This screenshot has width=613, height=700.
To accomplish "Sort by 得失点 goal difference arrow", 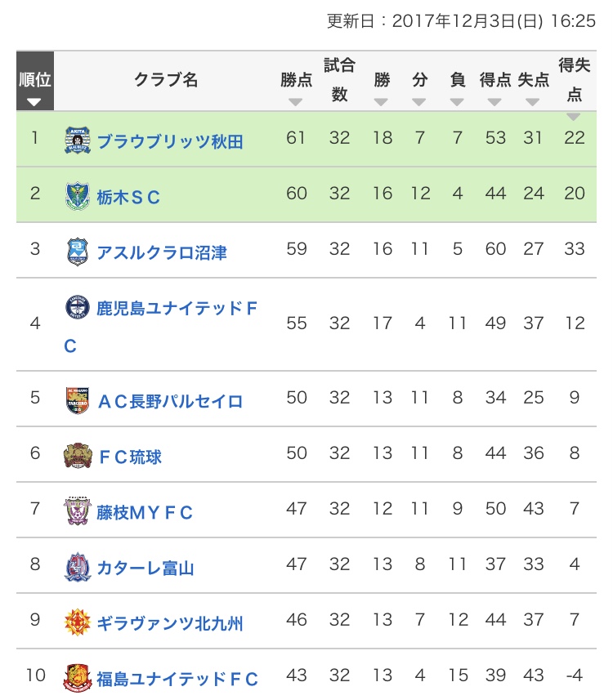I will (575, 117).
